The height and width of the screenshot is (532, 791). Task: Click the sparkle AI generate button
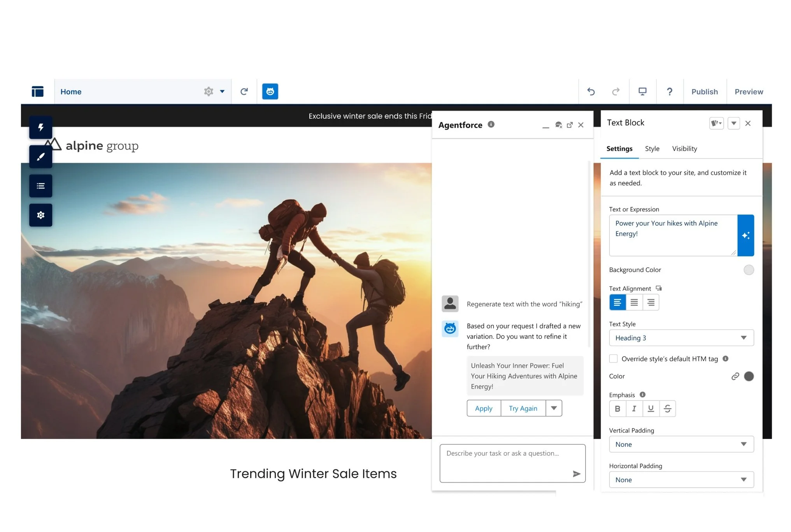click(745, 235)
